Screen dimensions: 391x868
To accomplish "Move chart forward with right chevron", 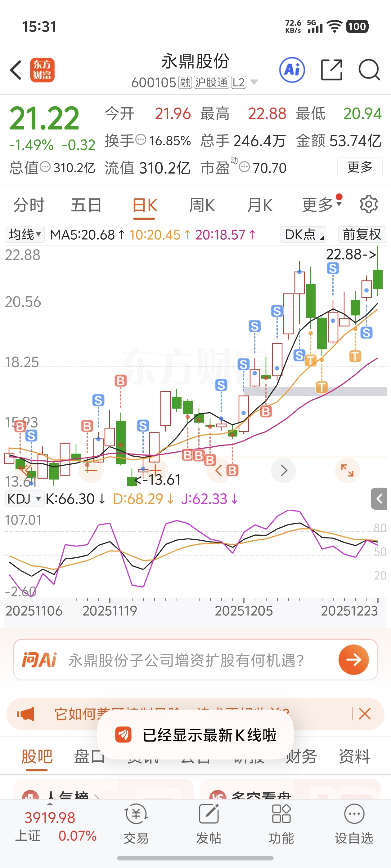I will 283,470.
